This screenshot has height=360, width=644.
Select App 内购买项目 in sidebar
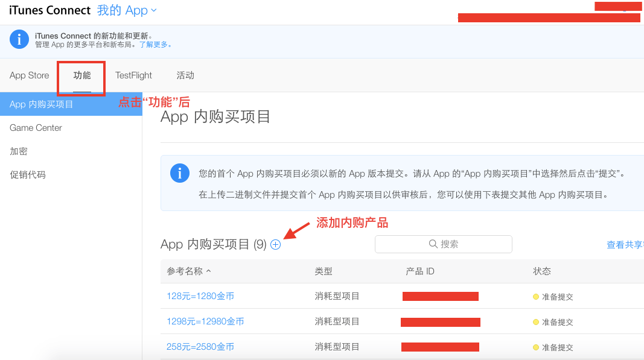[71, 104]
